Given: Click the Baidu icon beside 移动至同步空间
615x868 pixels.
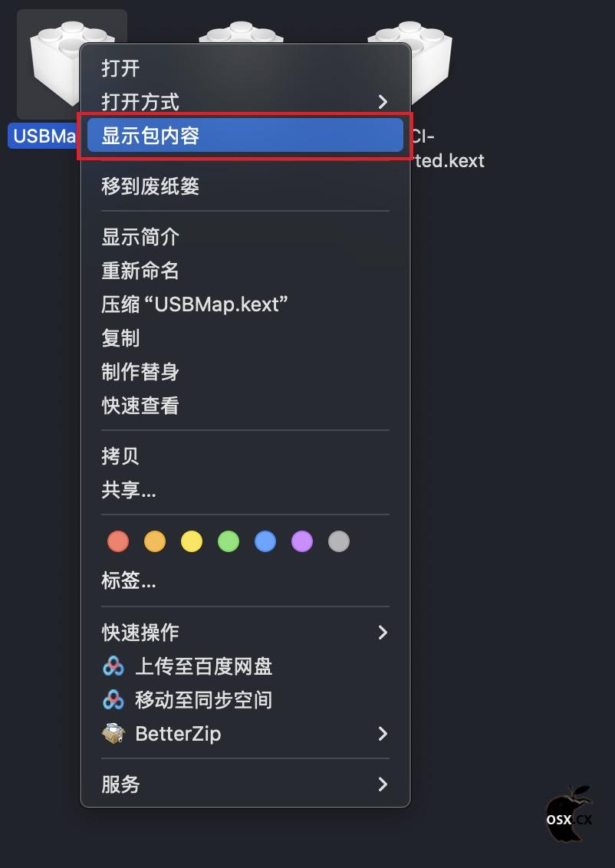Looking at the screenshot, I should click(x=113, y=700).
